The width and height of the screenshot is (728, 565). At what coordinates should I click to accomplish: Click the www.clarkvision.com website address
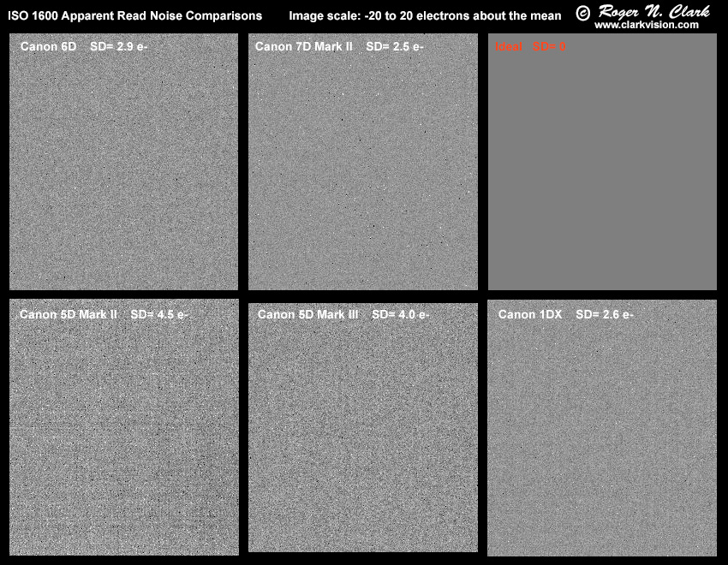pos(647,26)
